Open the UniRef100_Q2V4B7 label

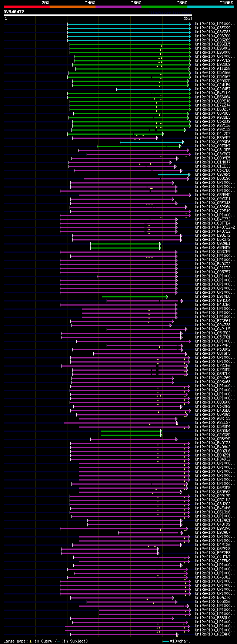pyautogui.click(x=213, y=89)
